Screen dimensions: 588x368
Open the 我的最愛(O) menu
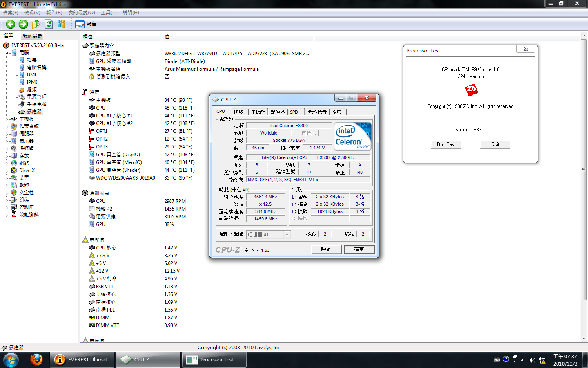coord(82,13)
